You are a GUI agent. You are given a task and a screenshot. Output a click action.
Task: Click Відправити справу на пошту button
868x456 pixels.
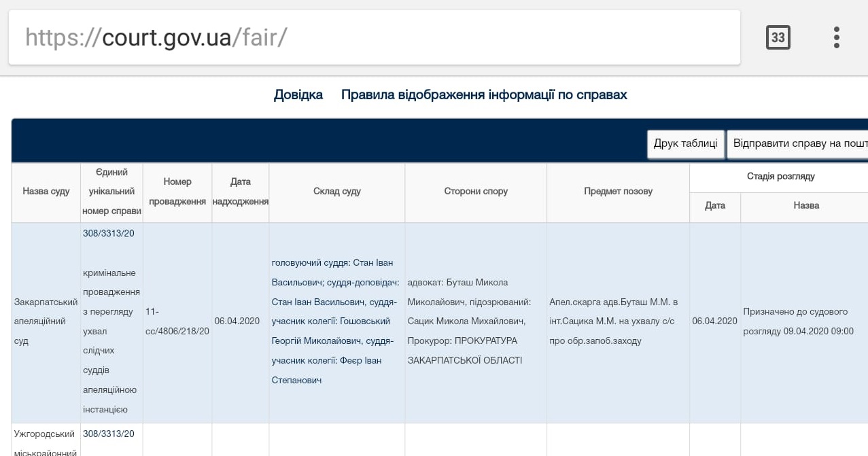[x=797, y=143]
